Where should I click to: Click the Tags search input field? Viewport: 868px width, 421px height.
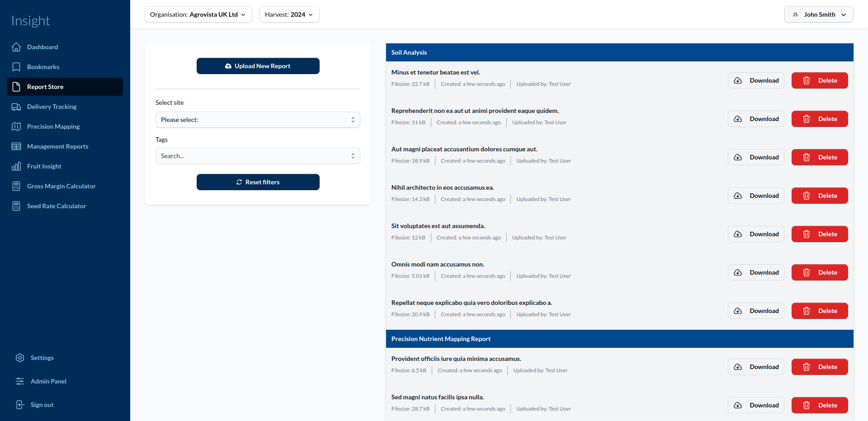tap(253, 156)
